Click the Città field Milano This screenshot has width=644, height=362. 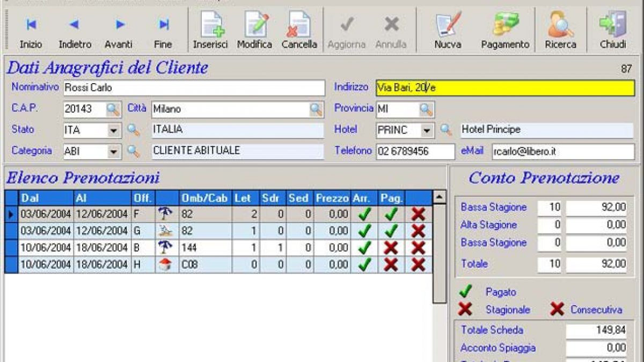(231, 109)
